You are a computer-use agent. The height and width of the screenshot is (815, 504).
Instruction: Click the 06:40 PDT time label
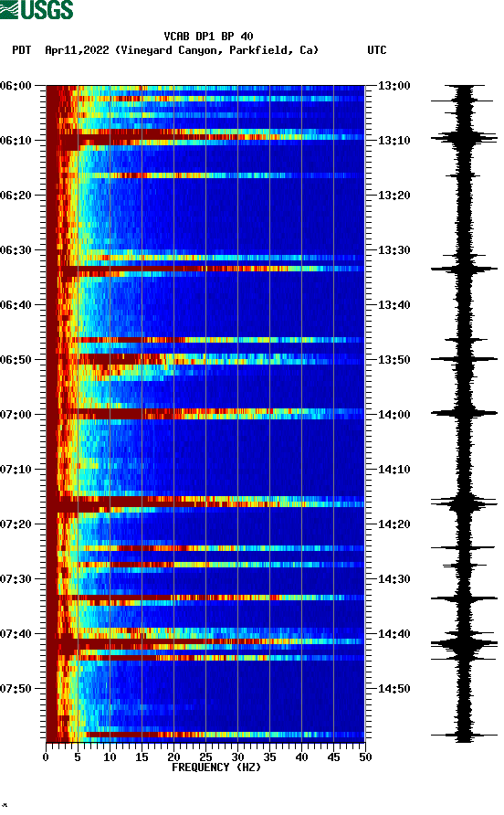coord(16,305)
